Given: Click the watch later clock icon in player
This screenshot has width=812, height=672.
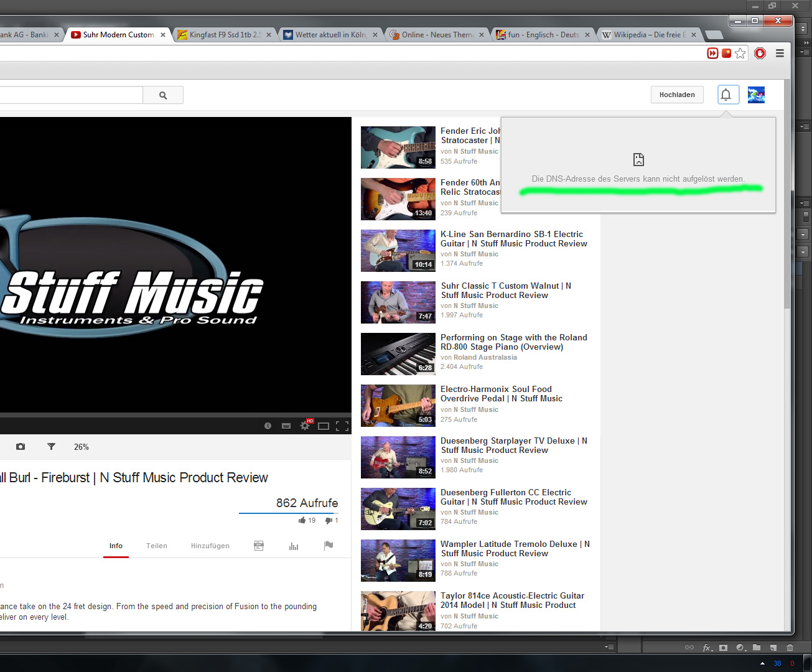Looking at the screenshot, I should pos(268,426).
